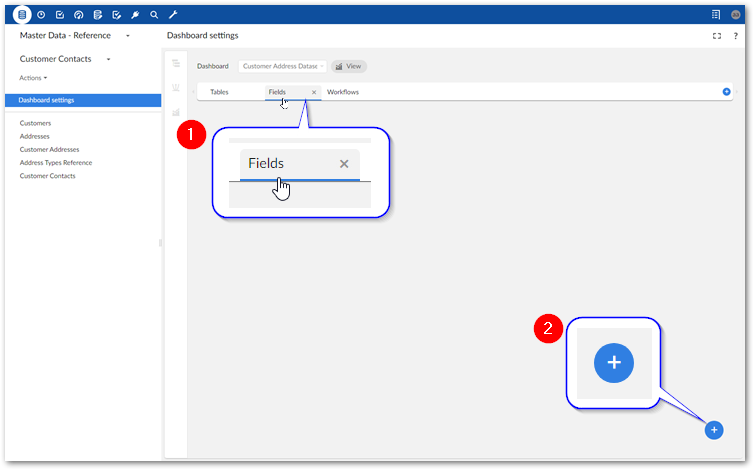This screenshot has height=470, width=754.
Task: Open the 'aa' user avatar menu
Action: [736, 15]
